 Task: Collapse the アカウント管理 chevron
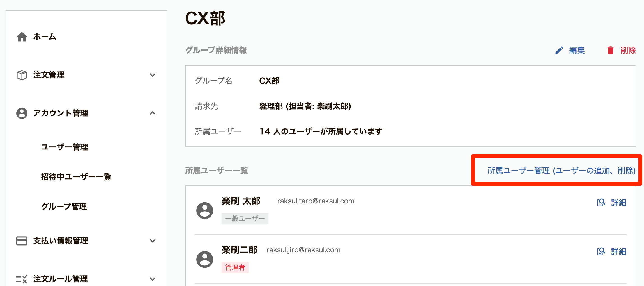pyautogui.click(x=153, y=113)
